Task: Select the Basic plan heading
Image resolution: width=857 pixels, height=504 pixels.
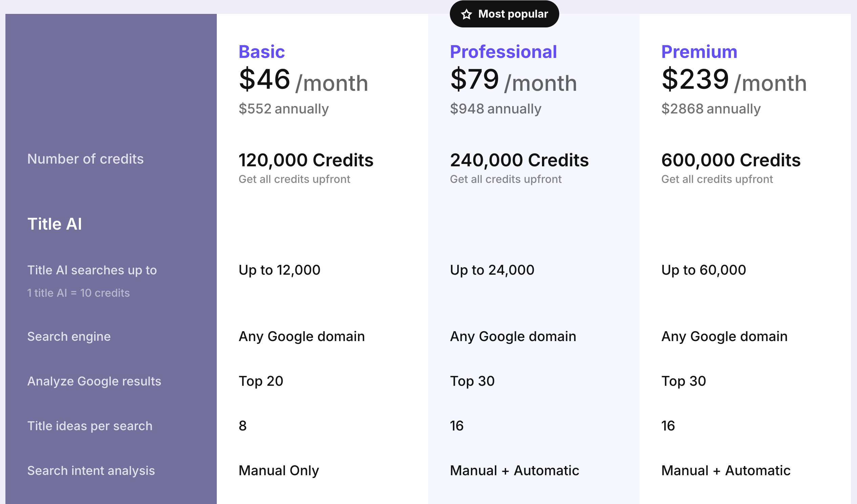Action: [x=262, y=52]
